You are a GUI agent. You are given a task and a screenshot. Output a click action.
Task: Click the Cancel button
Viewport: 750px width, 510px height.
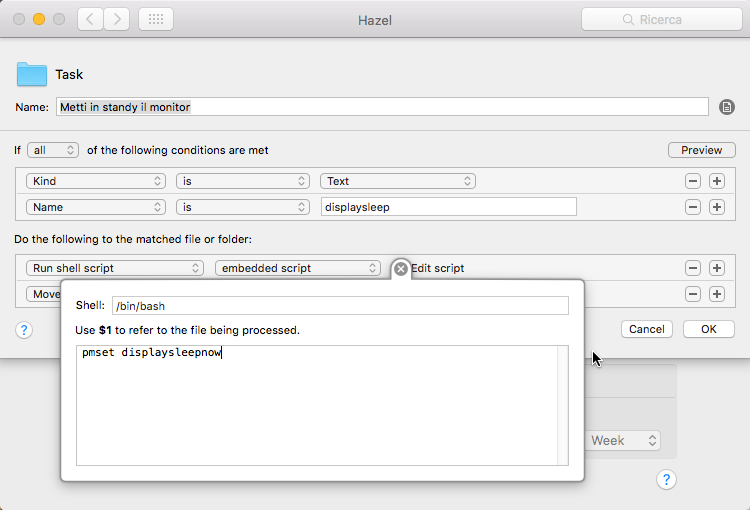647,329
